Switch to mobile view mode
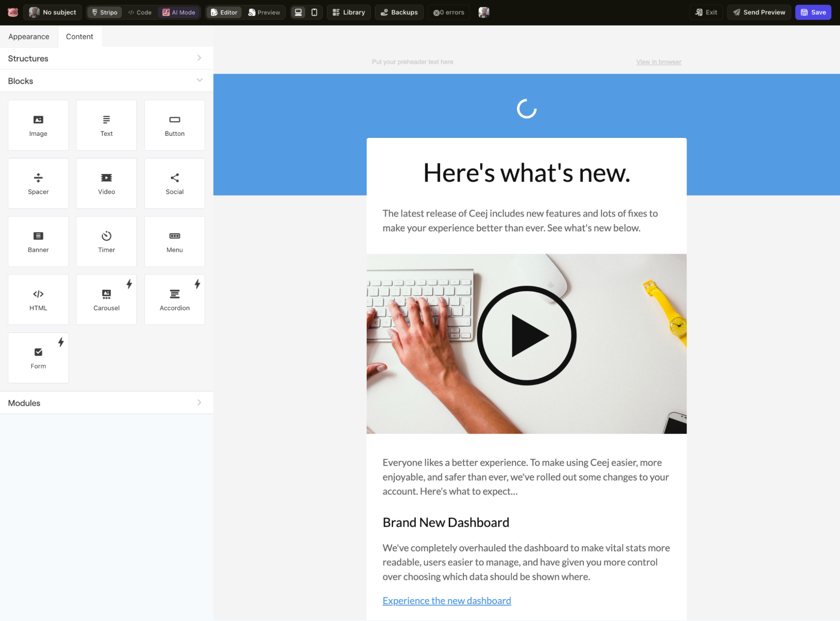The height and width of the screenshot is (621, 840). tap(314, 12)
